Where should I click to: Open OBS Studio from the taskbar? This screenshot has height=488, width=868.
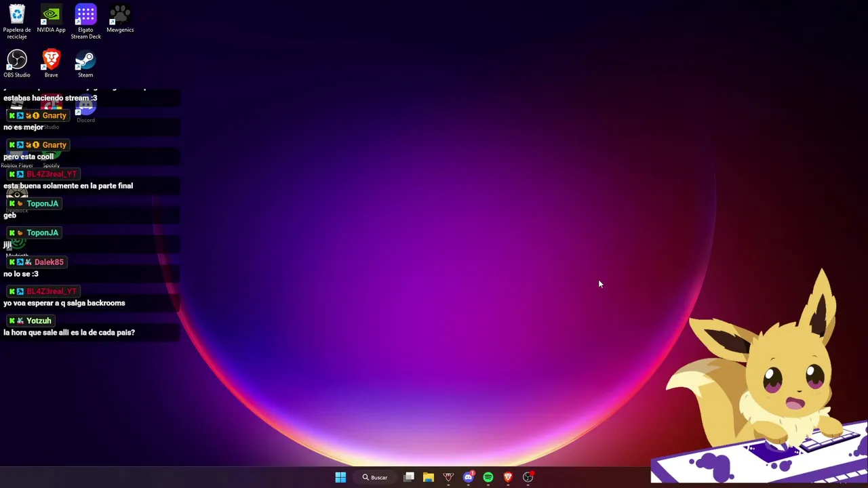tap(528, 477)
